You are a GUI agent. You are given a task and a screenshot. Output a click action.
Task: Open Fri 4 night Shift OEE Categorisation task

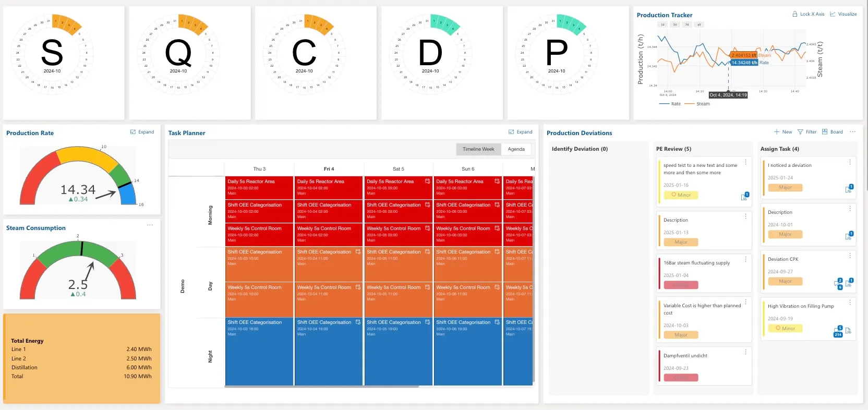point(329,352)
